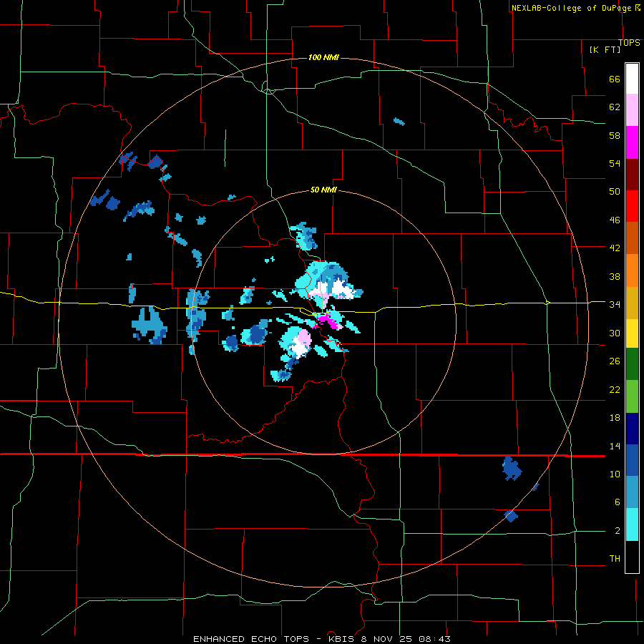
Task: Click the legend value "10"
Action: (x=615, y=474)
